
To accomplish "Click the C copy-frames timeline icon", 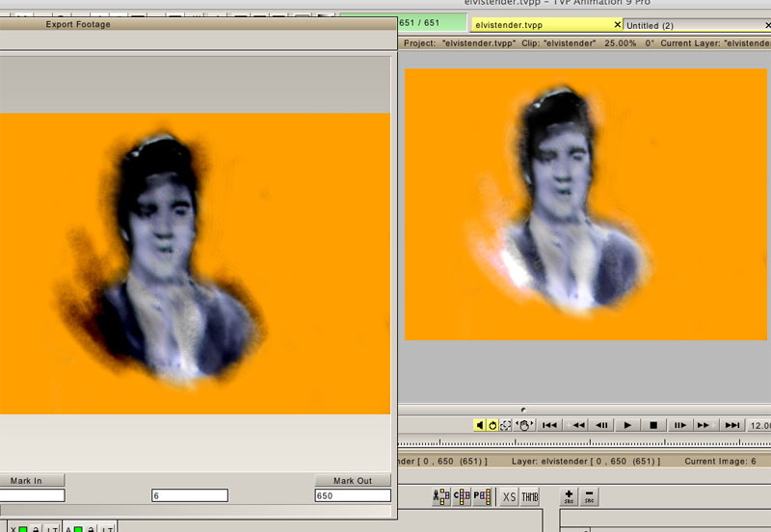I will pos(462,496).
